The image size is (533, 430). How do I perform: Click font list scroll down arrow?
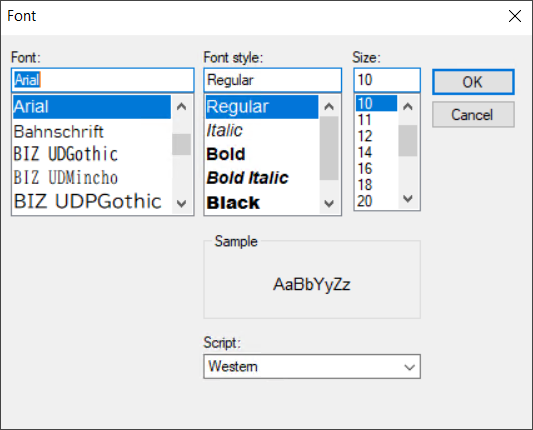tap(182, 203)
